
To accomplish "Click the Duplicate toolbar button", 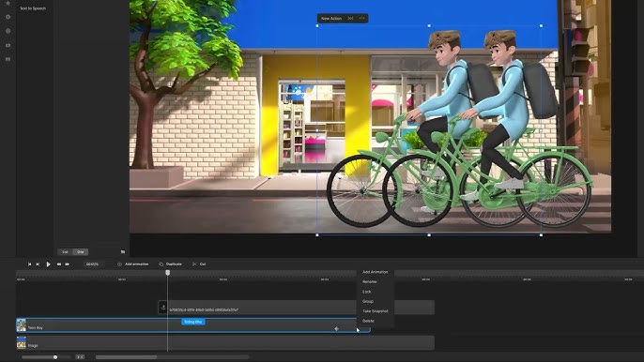I will tap(171, 264).
